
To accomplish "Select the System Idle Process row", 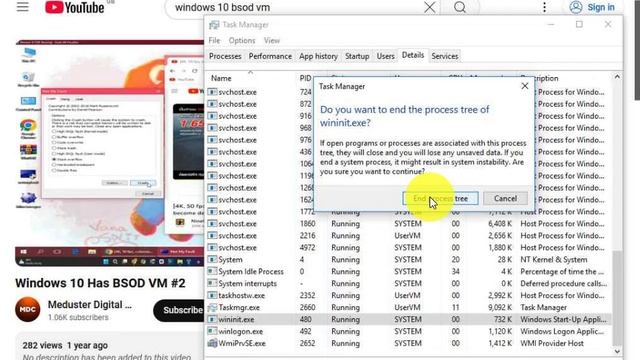I will pos(409,271).
